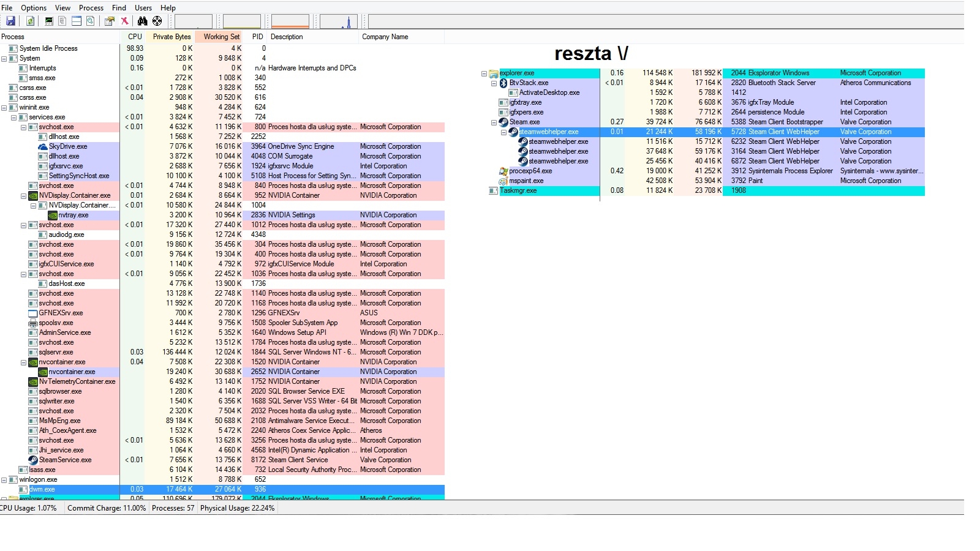Select the Find Window's Process crosshair icon
Image resolution: width=980 pixels, height=551 pixels.
pos(157,21)
